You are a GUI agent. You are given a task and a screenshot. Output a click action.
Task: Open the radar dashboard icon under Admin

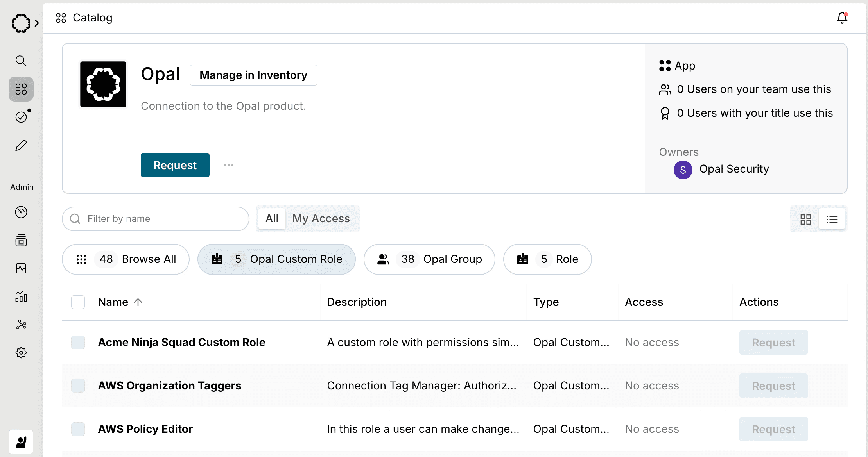tap(21, 212)
